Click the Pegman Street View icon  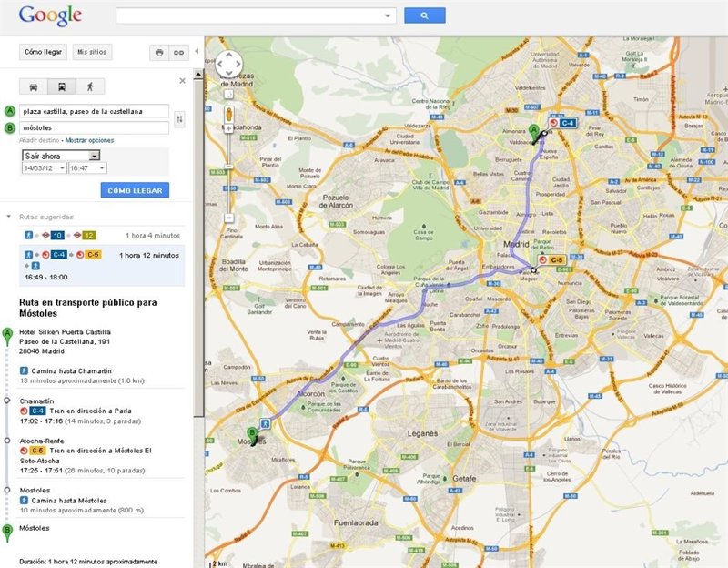[x=229, y=114]
